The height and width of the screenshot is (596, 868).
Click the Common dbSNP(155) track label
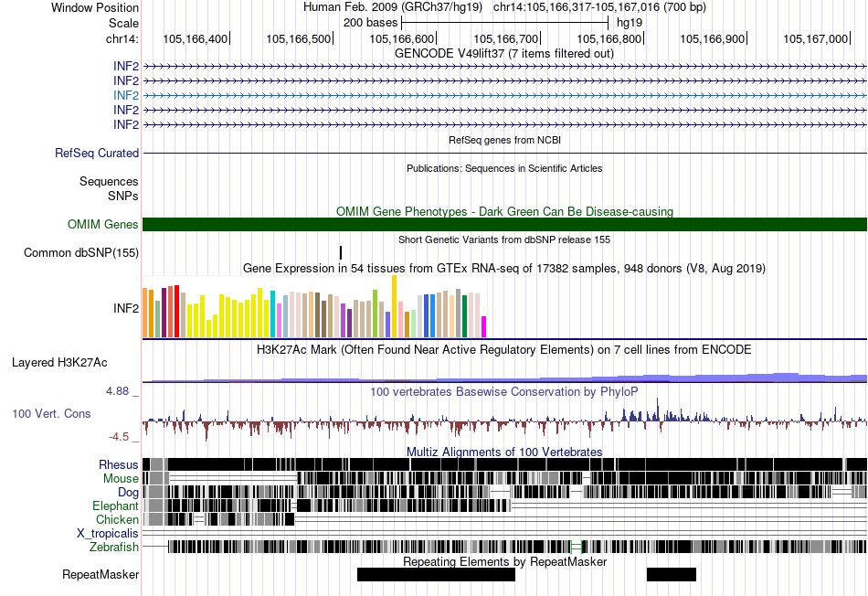[x=80, y=252]
